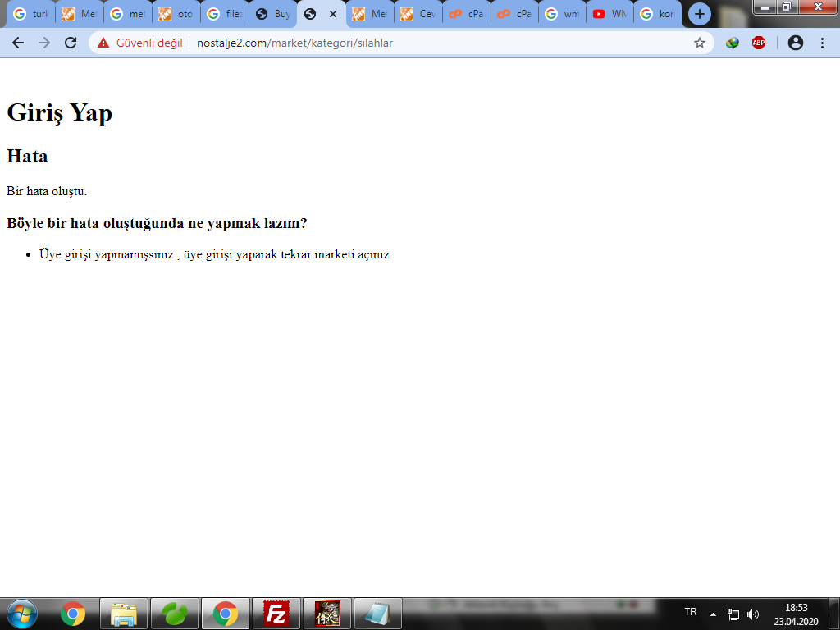Click the 'Hata' heading
The image size is (840, 630).
[x=27, y=157]
